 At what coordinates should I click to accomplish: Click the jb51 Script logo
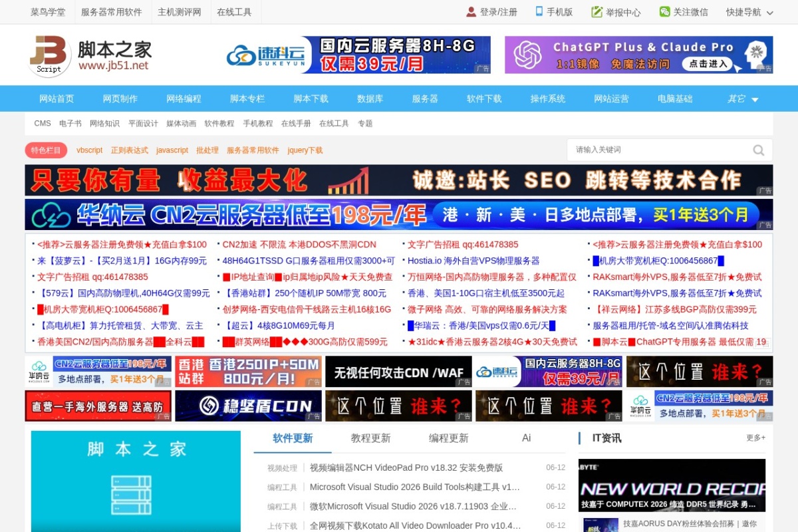click(x=50, y=56)
